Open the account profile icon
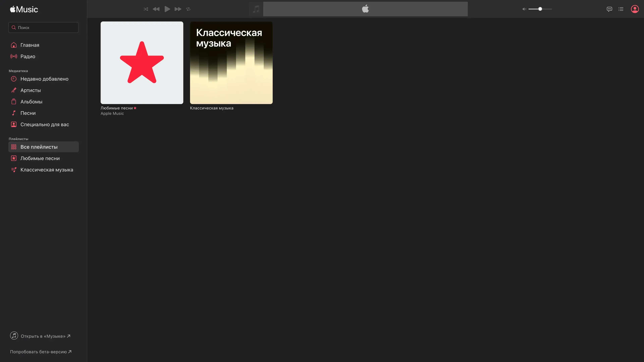This screenshot has height=362, width=644. [635, 9]
